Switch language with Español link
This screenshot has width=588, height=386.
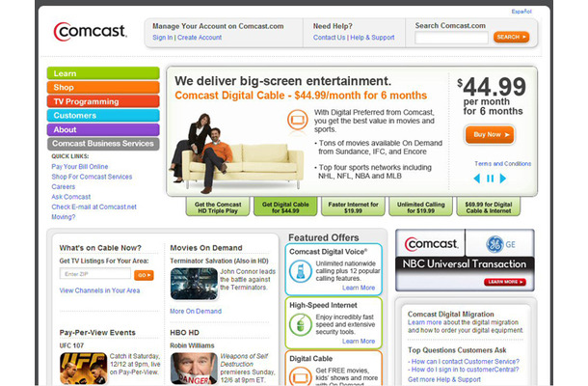[x=521, y=12]
